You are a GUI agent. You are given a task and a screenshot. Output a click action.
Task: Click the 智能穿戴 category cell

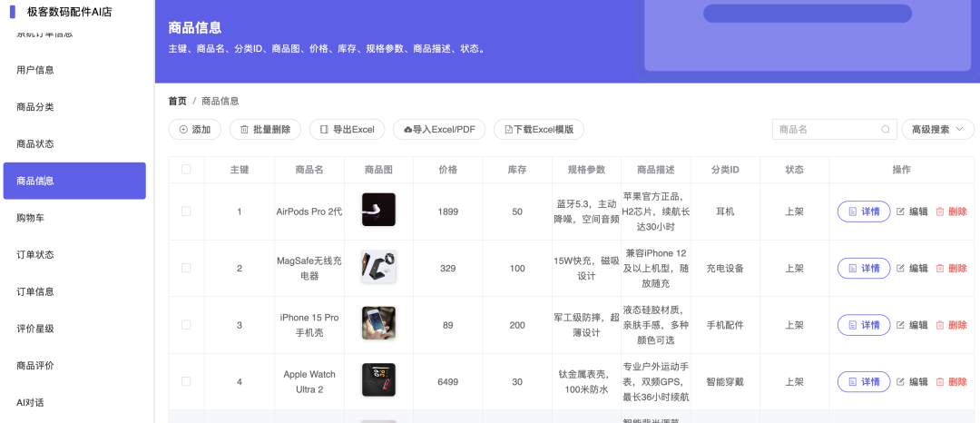tap(725, 382)
